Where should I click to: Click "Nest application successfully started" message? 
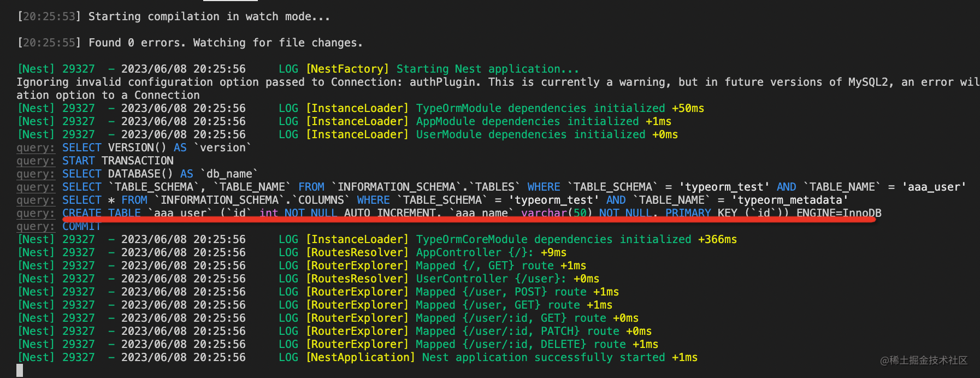[x=543, y=358]
